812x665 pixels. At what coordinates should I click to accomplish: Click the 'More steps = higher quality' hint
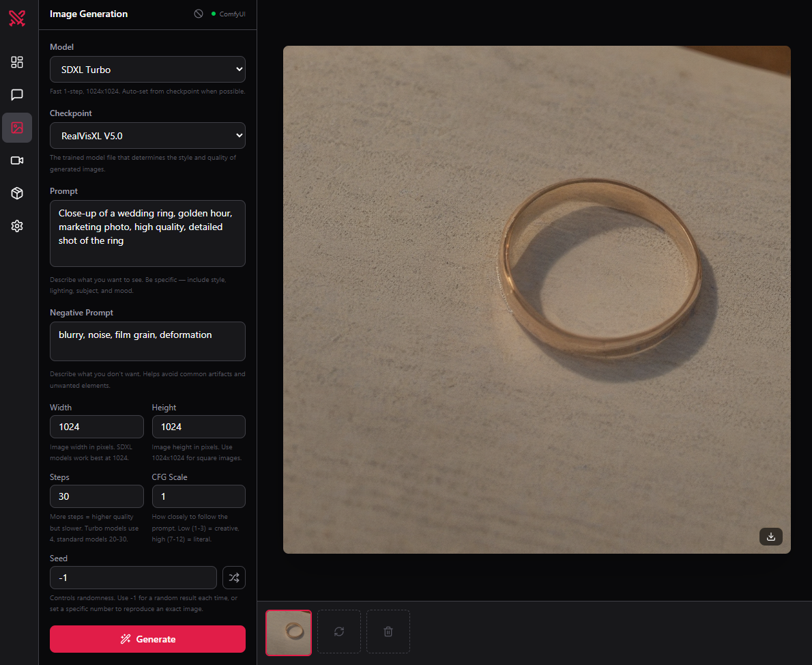[94, 528]
